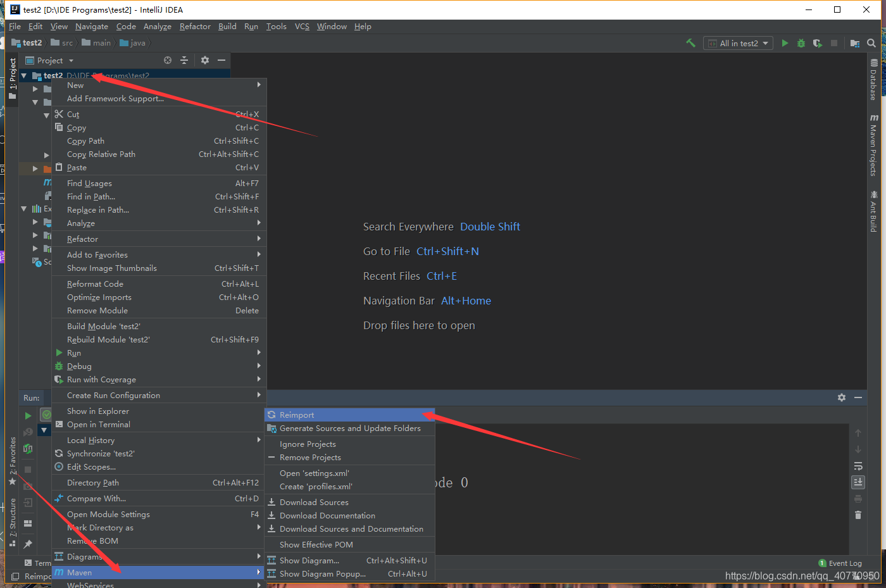Image resolution: width=886 pixels, height=588 pixels.
Task: Expand the Analyze submenu arrow
Action: point(259,223)
